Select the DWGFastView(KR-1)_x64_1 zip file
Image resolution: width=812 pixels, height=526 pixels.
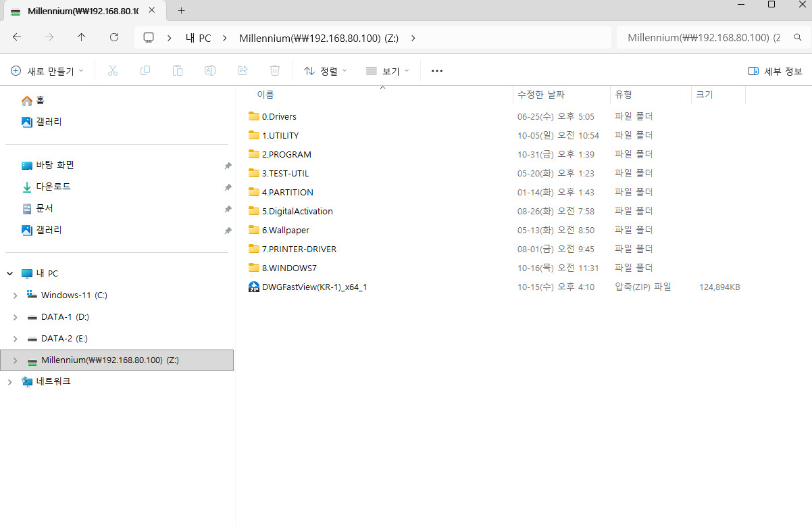click(x=314, y=287)
